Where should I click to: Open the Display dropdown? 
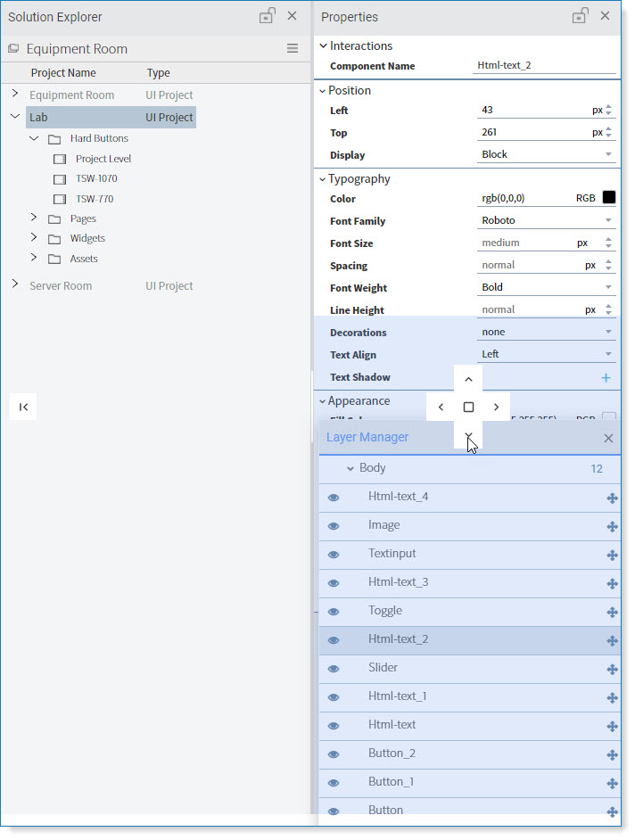546,154
